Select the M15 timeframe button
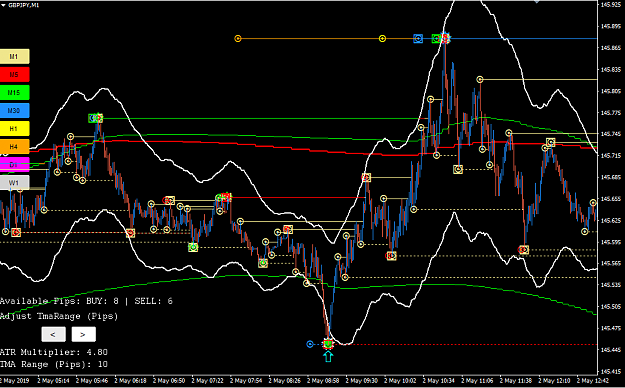The image size is (625, 388). pos(14,93)
